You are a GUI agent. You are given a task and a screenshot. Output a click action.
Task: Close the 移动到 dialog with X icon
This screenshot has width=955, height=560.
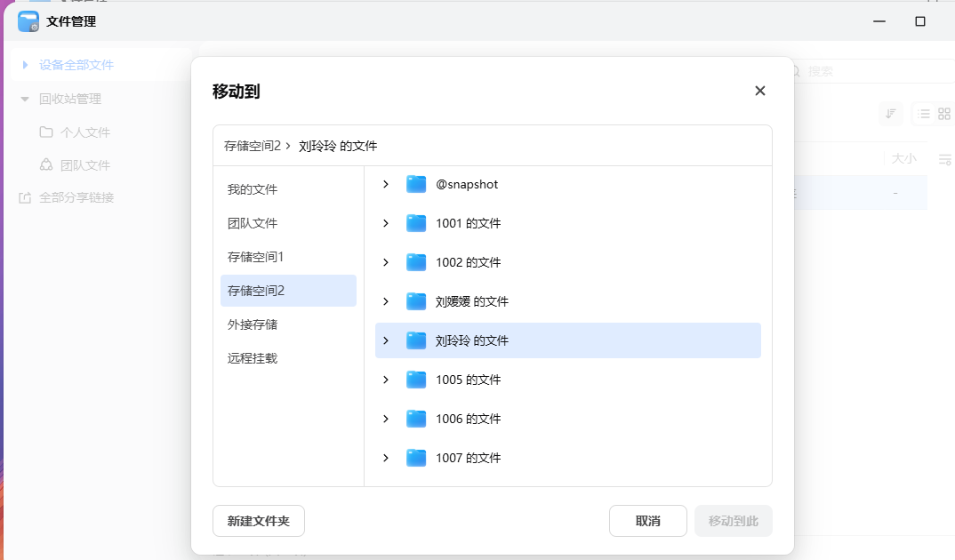point(759,91)
